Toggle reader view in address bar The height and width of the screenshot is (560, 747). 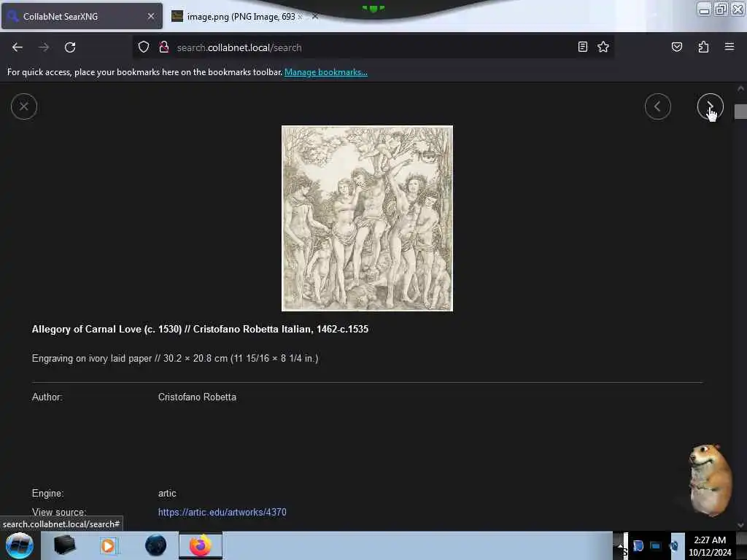(x=582, y=47)
